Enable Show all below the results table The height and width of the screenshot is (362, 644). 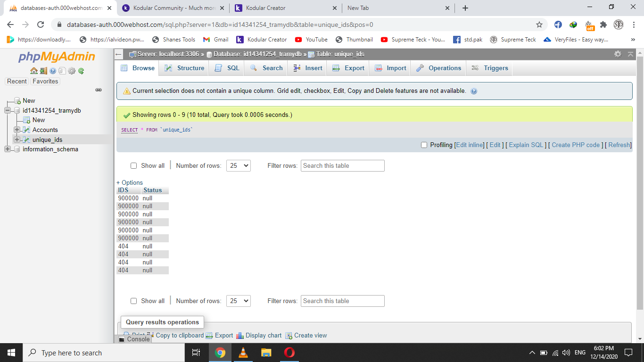pos(133,301)
